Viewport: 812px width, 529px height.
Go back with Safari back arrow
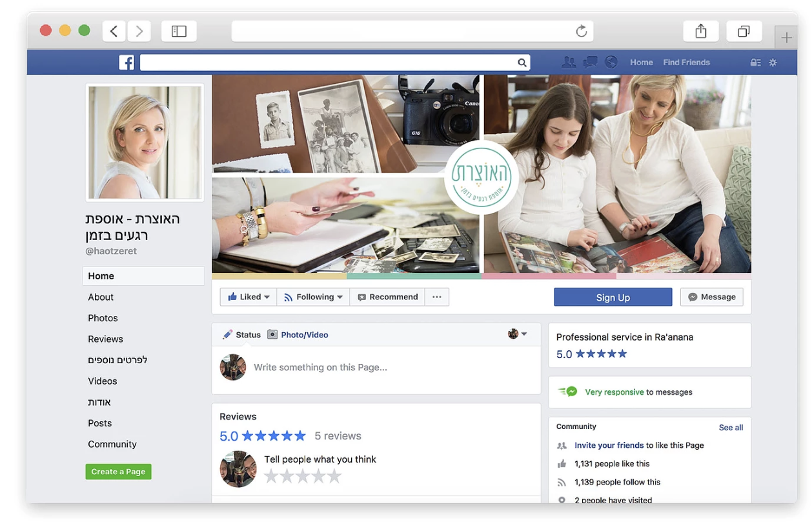click(114, 31)
